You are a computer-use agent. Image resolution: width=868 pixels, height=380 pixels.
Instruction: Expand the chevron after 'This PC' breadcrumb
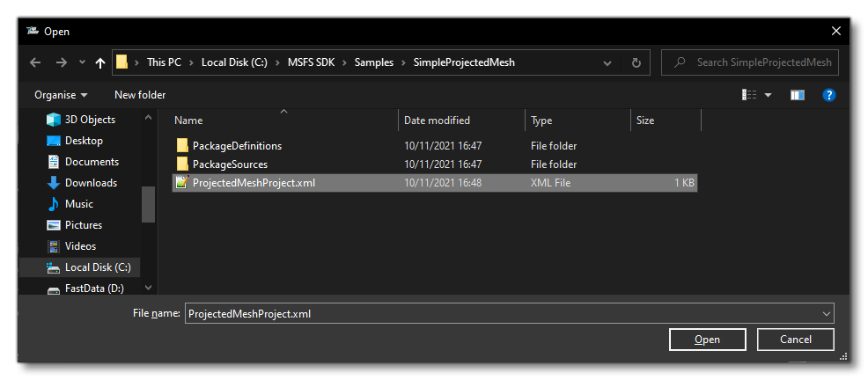191,62
